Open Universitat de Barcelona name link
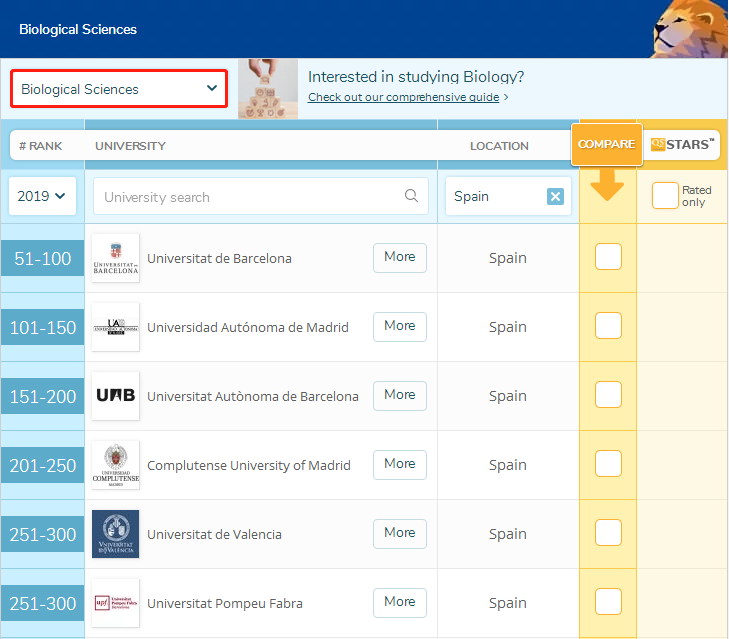 pyautogui.click(x=219, y=258)
